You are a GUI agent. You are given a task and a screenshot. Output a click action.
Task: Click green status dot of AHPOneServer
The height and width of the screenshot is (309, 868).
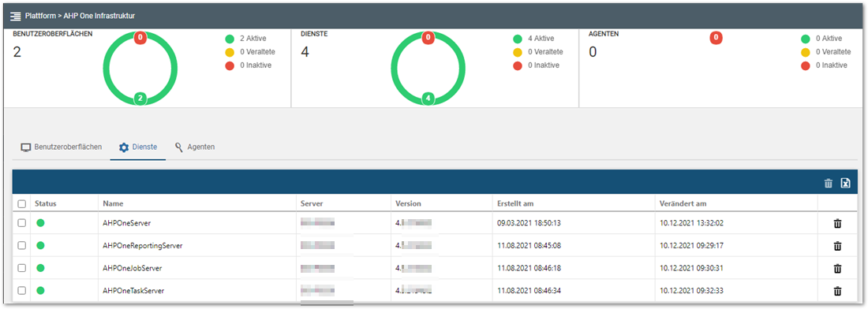point(40,223)
